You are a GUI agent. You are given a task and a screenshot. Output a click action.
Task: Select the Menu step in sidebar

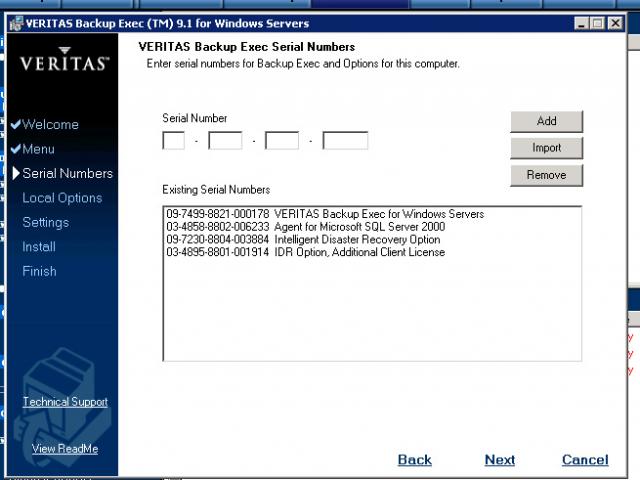tap(38, 149)
